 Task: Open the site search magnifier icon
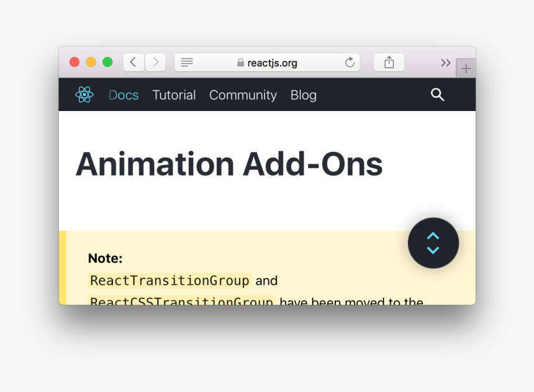(438, 95)
